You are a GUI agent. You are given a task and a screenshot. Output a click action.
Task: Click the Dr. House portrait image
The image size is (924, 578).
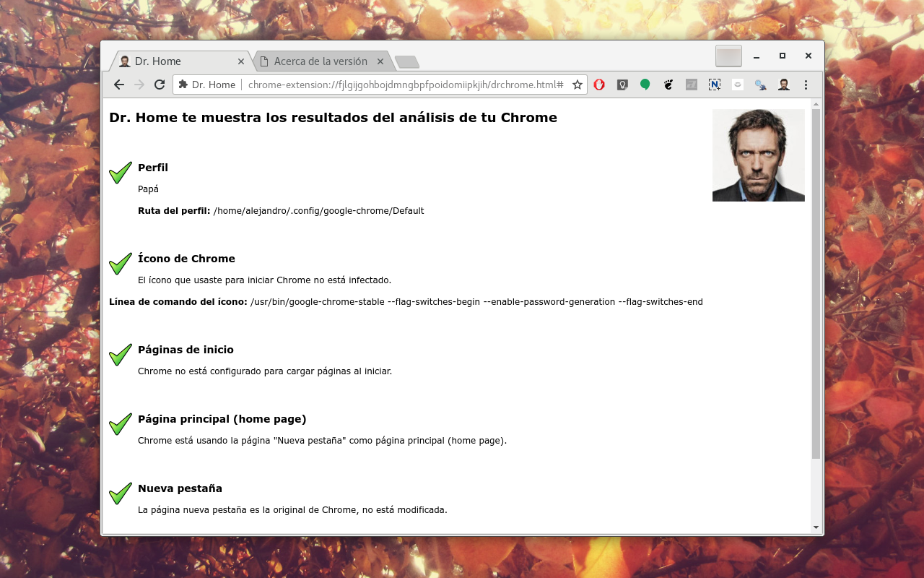click(758, 155)
